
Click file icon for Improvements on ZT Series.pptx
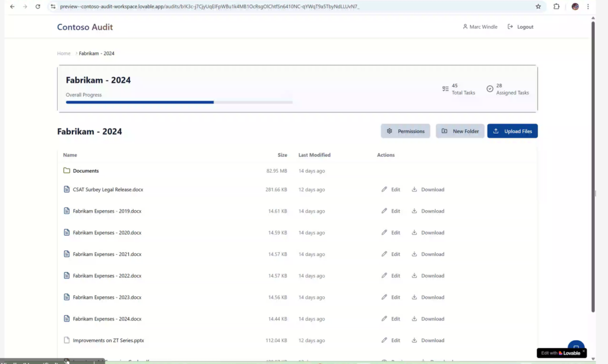(x=66, y=340)
